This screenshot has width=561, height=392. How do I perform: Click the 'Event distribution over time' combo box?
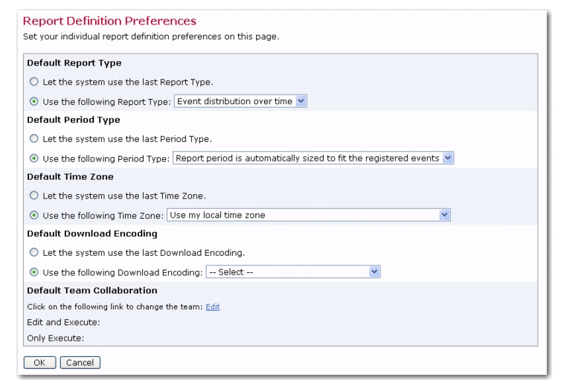tap(240, 101)
